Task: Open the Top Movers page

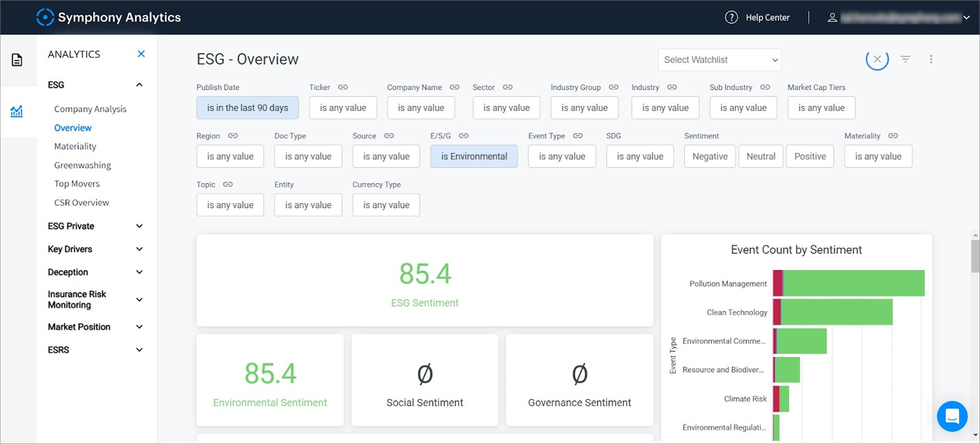Action: point(77,184)
